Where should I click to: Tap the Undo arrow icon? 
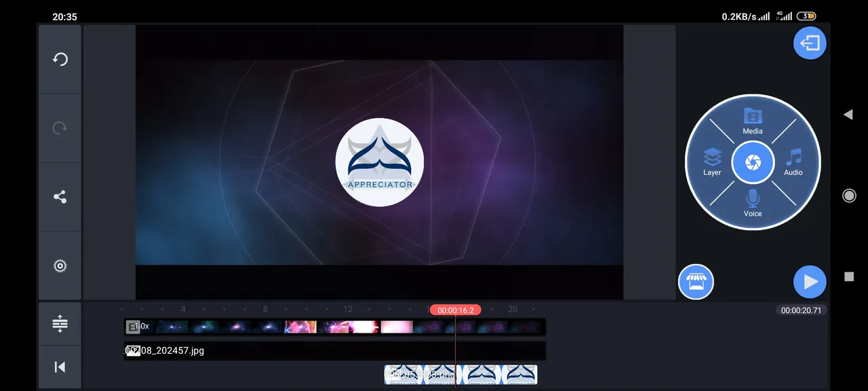coord(60,59)
